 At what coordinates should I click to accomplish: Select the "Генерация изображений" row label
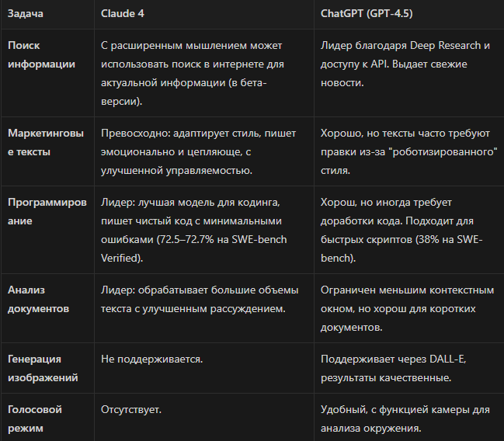click(43, 368)
